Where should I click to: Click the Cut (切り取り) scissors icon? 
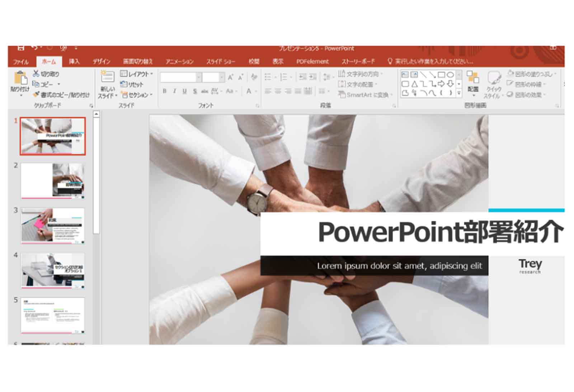click(36, 74)
